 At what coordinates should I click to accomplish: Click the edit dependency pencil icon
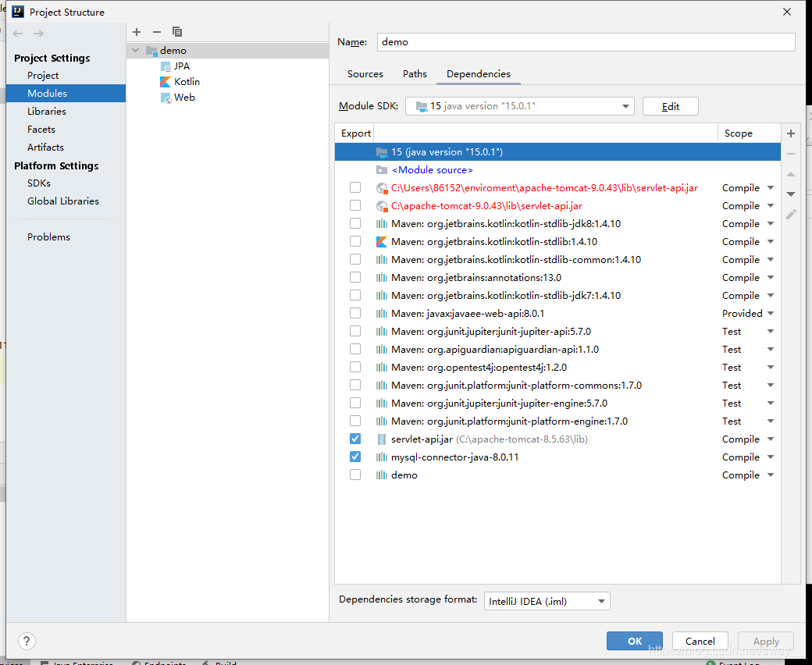tap(791, 214)
